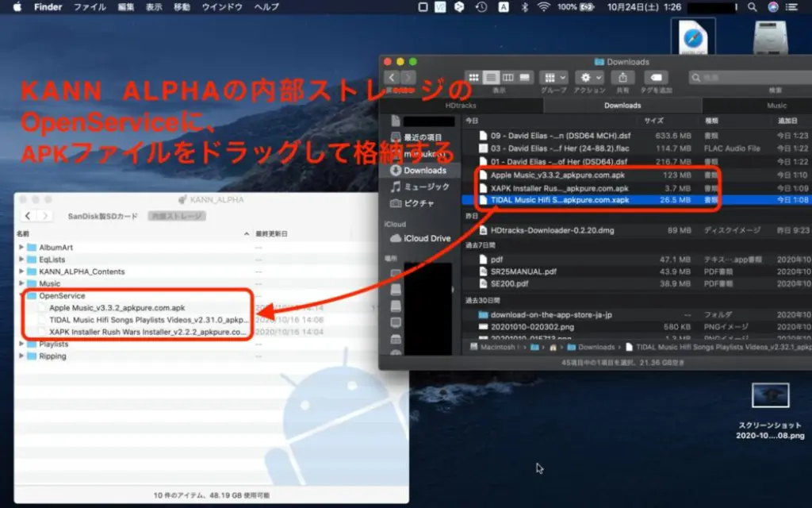Select XAPK Installer Rus... apk in Downloads

[637, 188]
